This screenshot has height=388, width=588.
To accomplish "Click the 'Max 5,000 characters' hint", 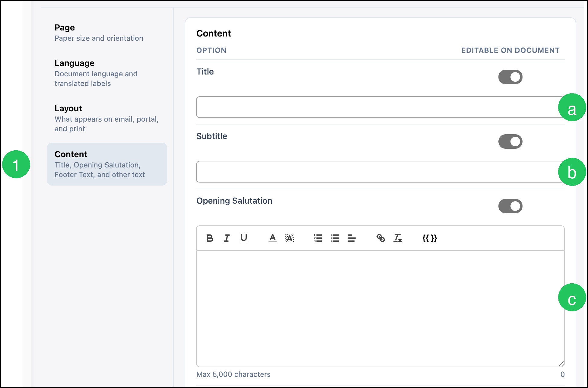I will [233, 374].
